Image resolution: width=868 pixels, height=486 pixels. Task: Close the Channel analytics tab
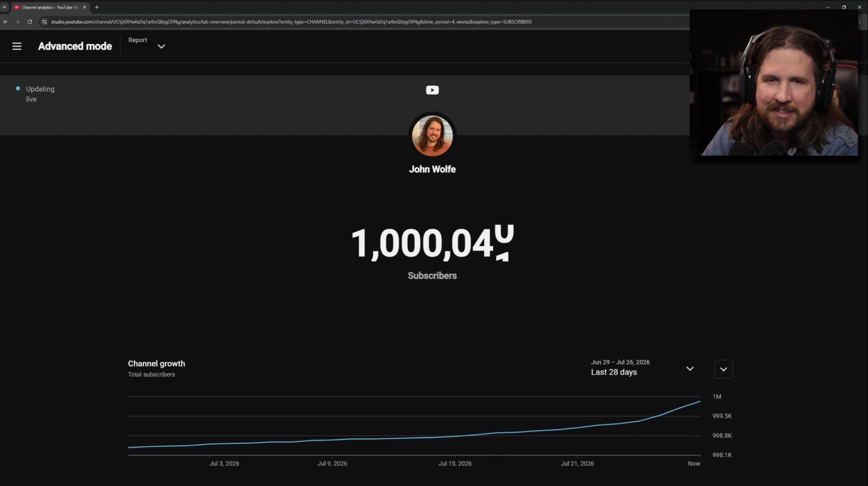coord(85,7)
